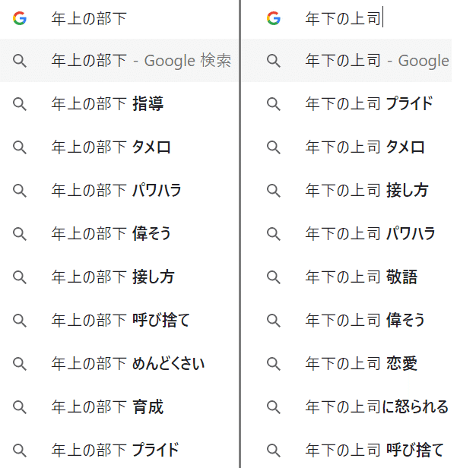Choose suggestion 年下の上司に怒られる

pos(376,407)
